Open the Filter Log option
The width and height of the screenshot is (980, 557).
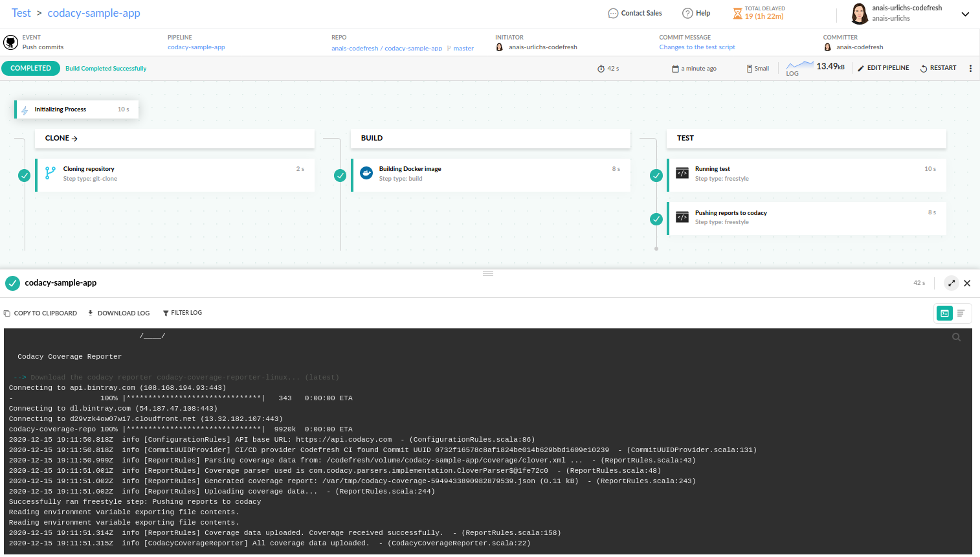coord(182,313)
